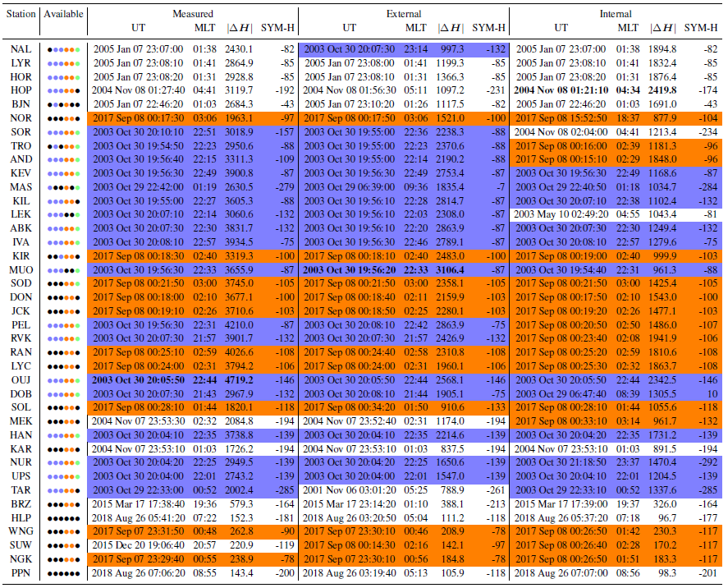Select the availability dots for station PPN
The height and width of the screenshot is (588, 728).
click(63, 573)
